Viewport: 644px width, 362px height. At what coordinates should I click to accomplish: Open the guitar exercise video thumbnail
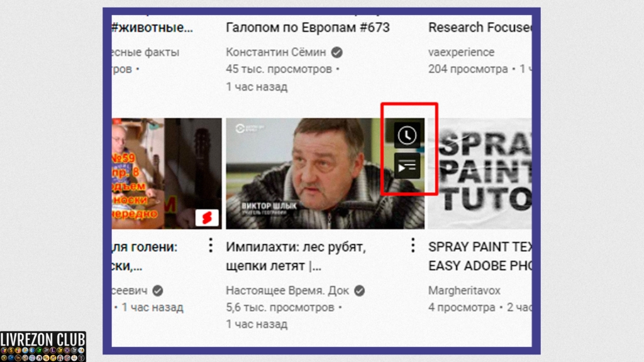tap(167, 173)
